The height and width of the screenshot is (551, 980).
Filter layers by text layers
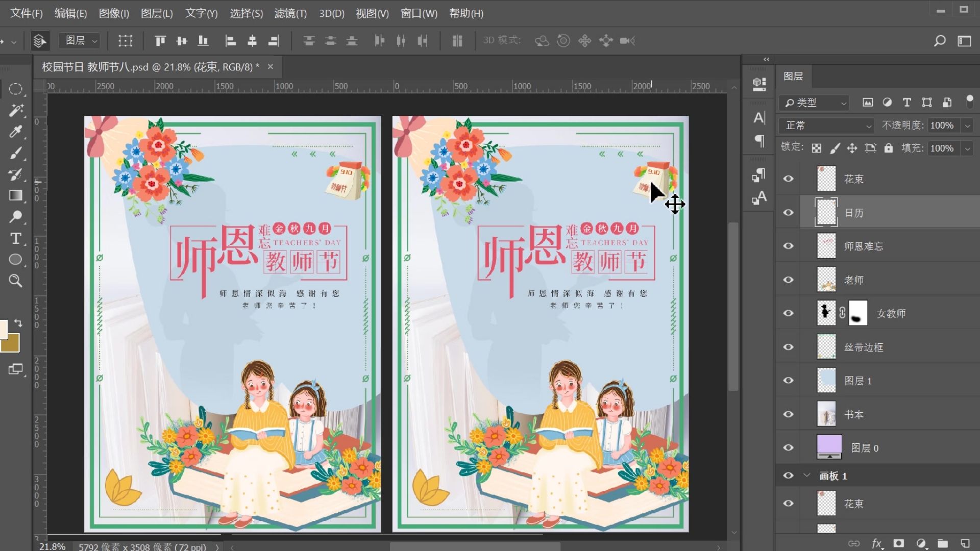point(907,103)
